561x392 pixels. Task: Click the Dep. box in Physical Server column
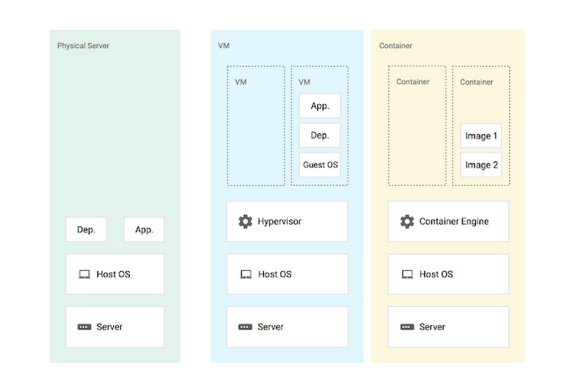(87, 229)
